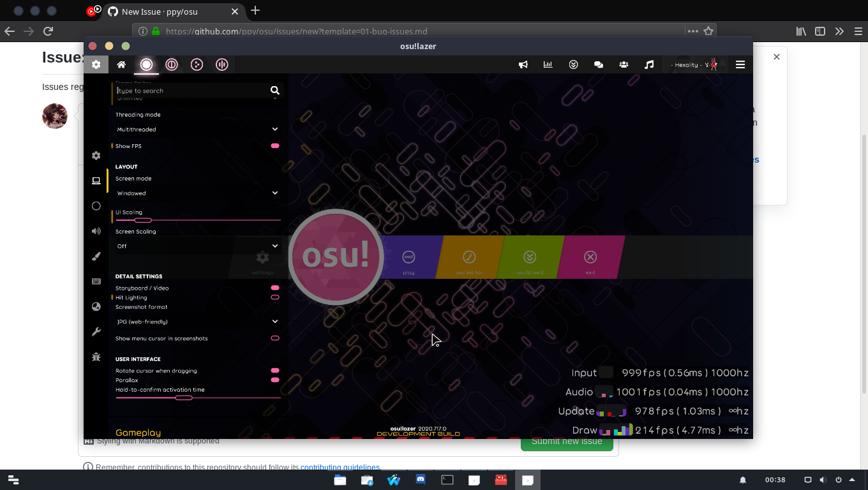Disable the Show FPS toggle

274,145
